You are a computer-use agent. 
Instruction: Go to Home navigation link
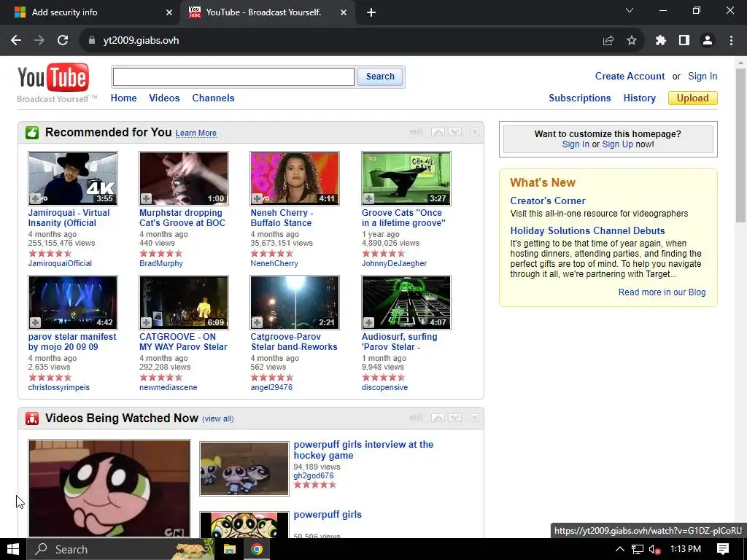click(123, 98)
